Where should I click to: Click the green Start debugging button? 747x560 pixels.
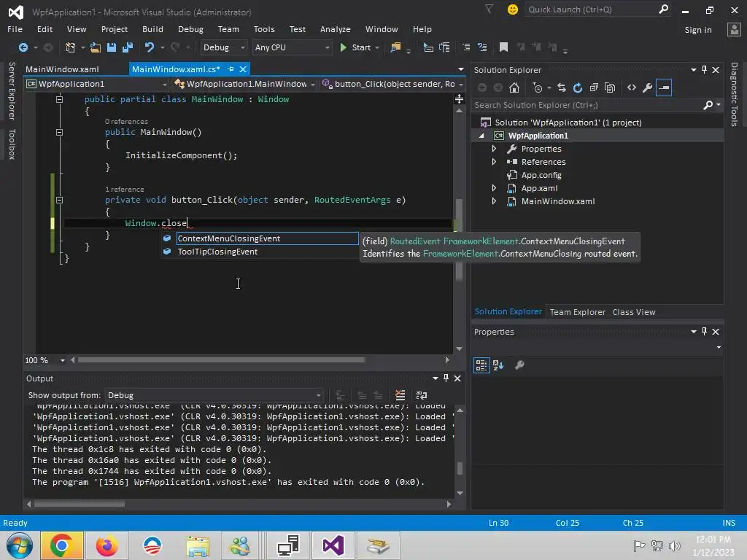click(x=355, y=47)
